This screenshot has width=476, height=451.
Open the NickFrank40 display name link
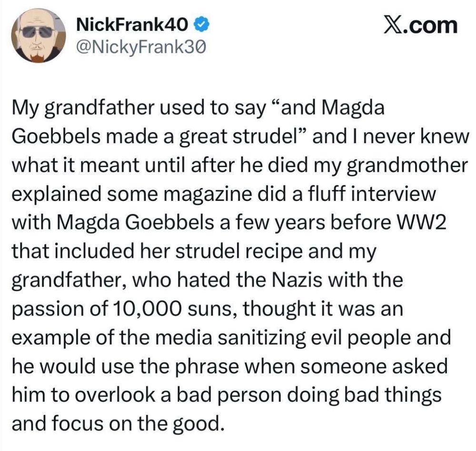tap(132, 25)
